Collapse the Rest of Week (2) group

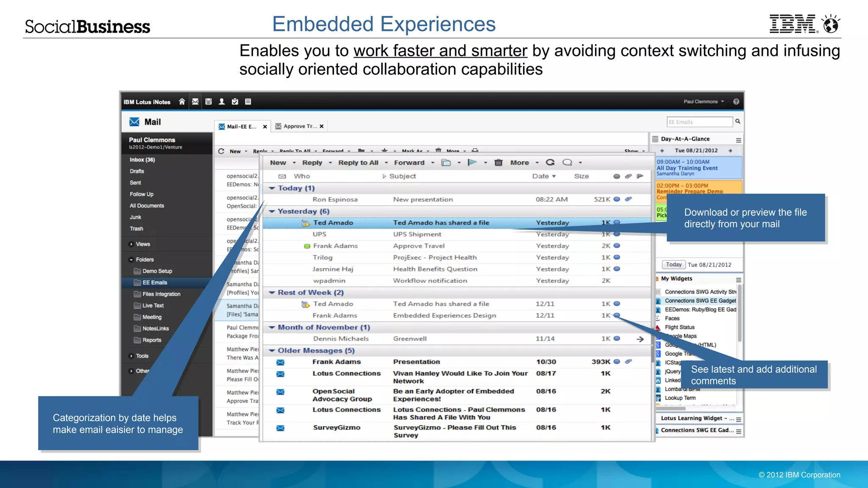point(272,292)
